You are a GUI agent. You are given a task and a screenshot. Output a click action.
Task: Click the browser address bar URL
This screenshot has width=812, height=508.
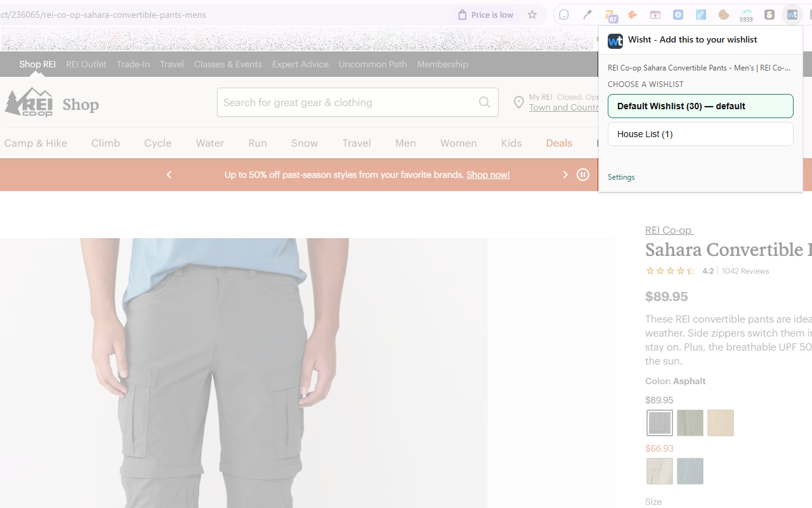click(103, 15)
